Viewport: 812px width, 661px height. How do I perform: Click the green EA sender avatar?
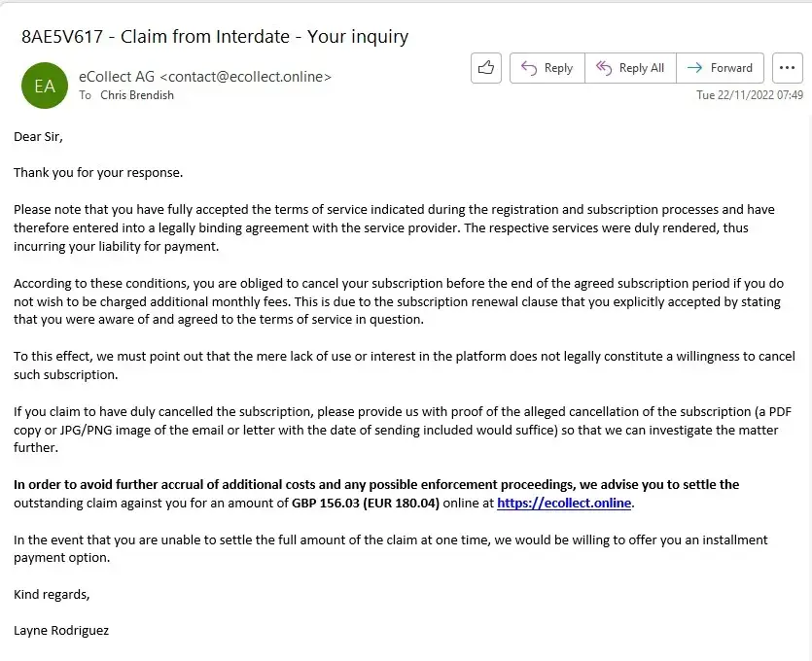point(45,86)
